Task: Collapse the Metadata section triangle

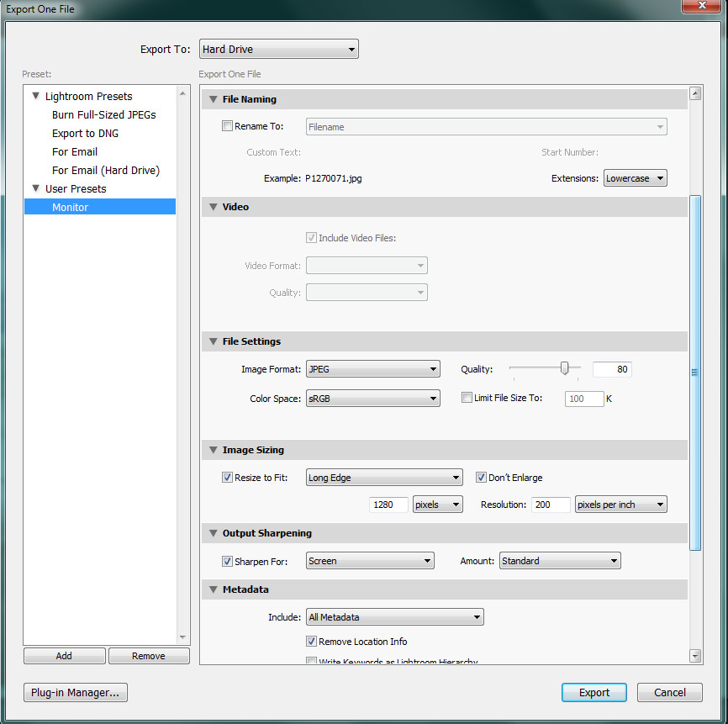Action: point(212,589)
